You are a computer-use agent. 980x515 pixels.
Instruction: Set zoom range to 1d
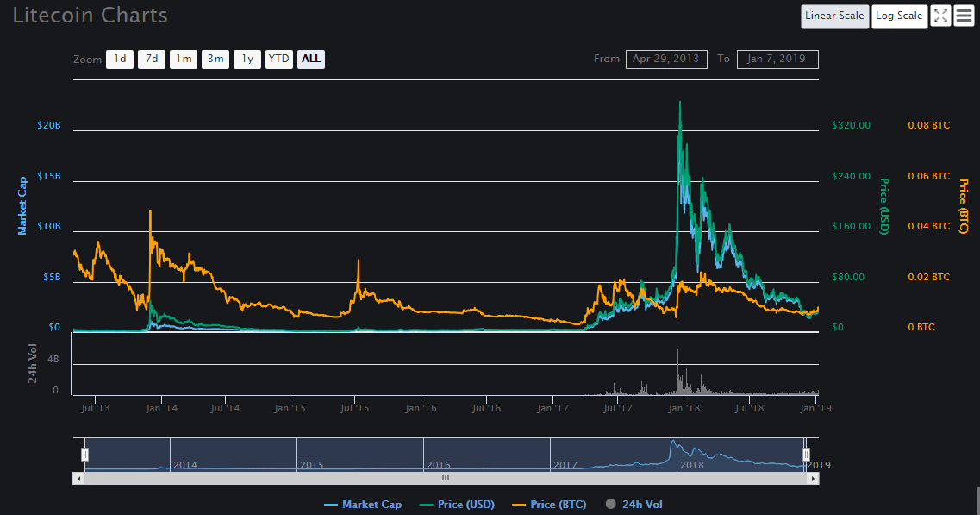120,59
